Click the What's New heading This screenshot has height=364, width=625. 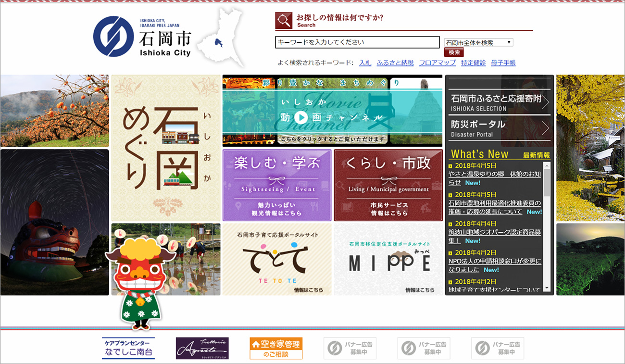(479, 154)
